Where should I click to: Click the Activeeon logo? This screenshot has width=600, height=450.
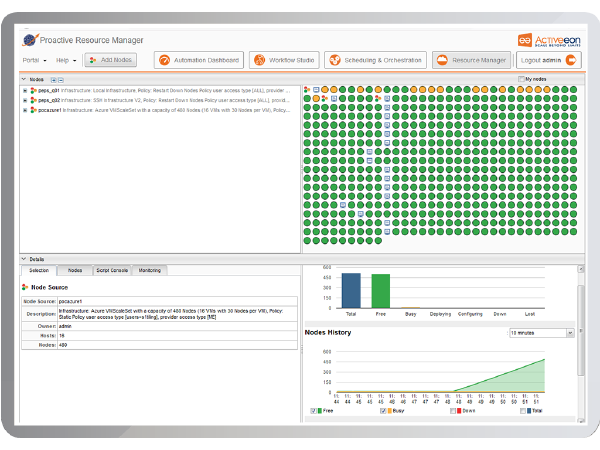click(549, 40)
